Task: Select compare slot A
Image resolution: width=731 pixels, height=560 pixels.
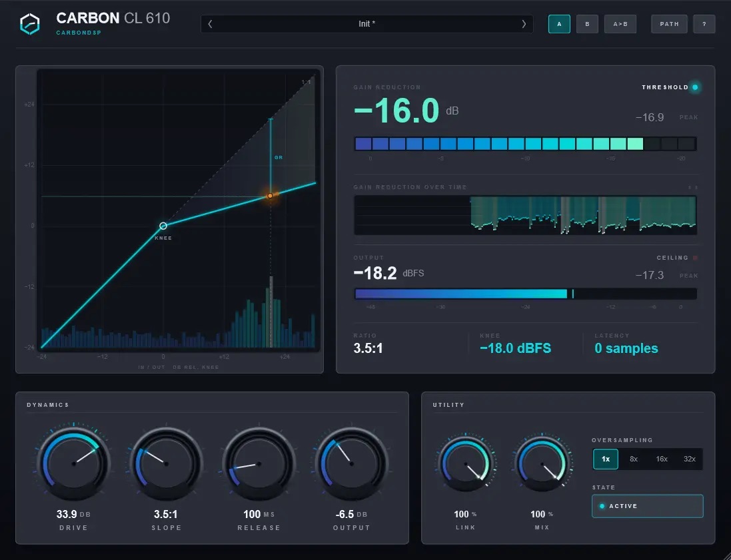Action: pyautogui.click(x=559, y=24)
